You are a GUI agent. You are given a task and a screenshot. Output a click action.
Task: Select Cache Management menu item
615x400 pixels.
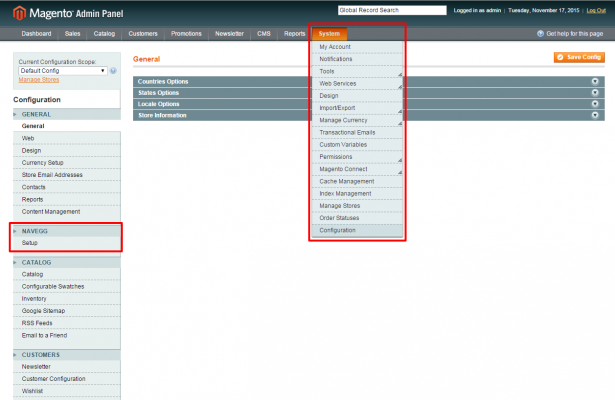click(357, 182)
